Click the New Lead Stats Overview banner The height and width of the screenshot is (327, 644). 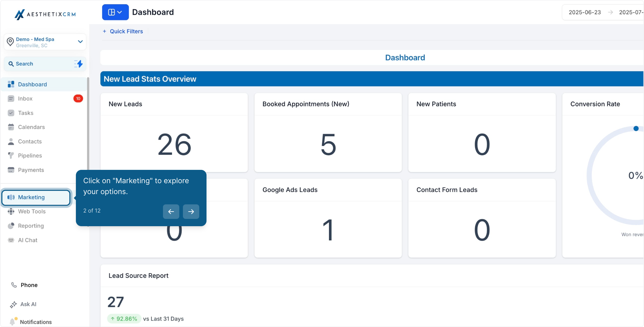point(372,79)
